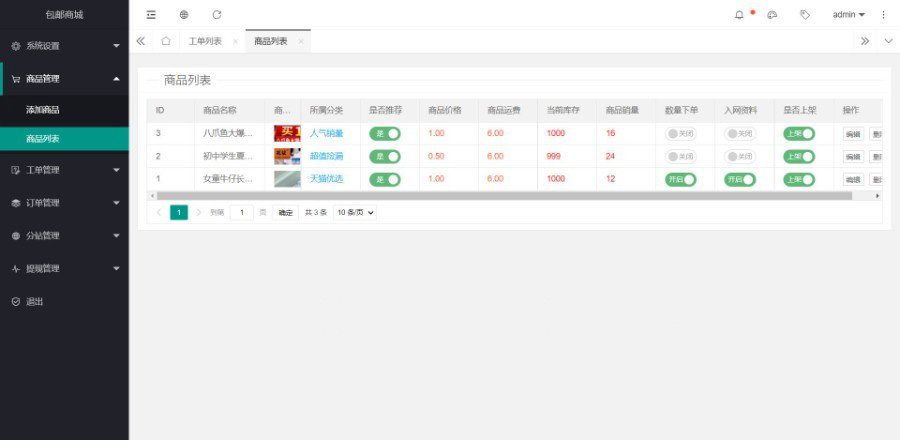Click the vertical three-dot more icon
Viewport: 900px width, 440px height.
coord(883,15)
